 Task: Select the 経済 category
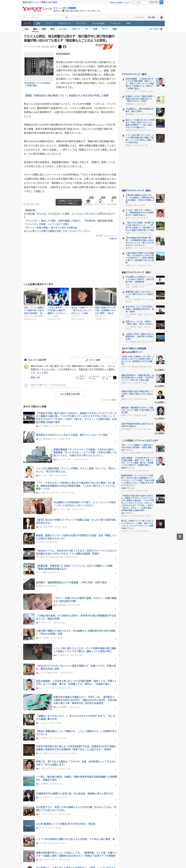point(52,29)
